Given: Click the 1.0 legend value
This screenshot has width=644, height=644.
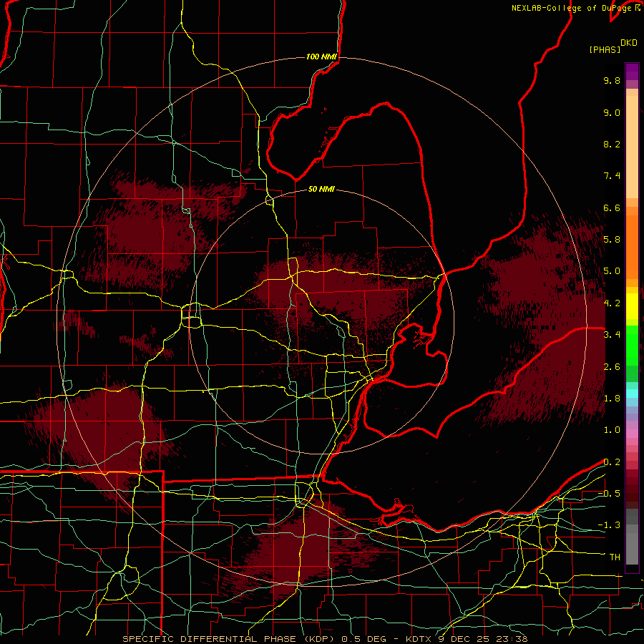Looking at the screenshot, I should (612, 430).
